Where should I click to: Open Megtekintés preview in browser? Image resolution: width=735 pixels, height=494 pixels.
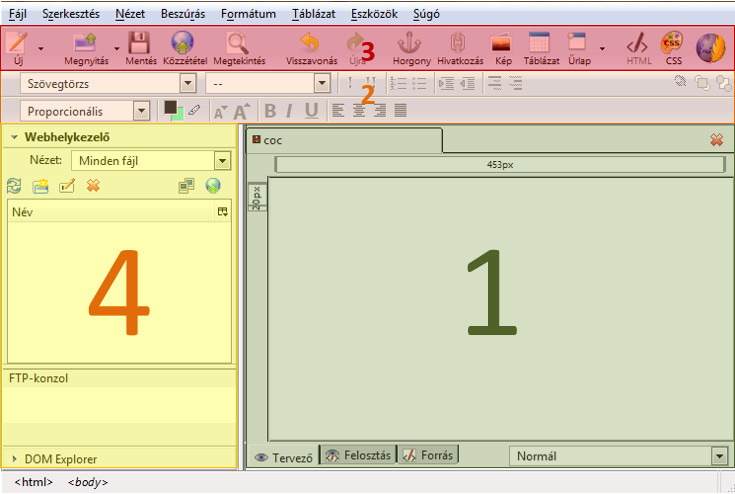click(x=238, y=45)
